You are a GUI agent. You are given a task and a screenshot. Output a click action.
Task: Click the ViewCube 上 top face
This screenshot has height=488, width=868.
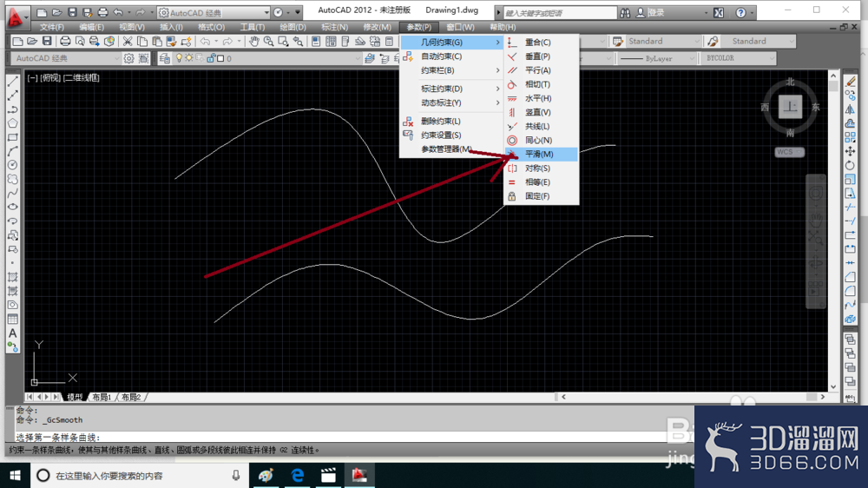[x=790, y=106]
